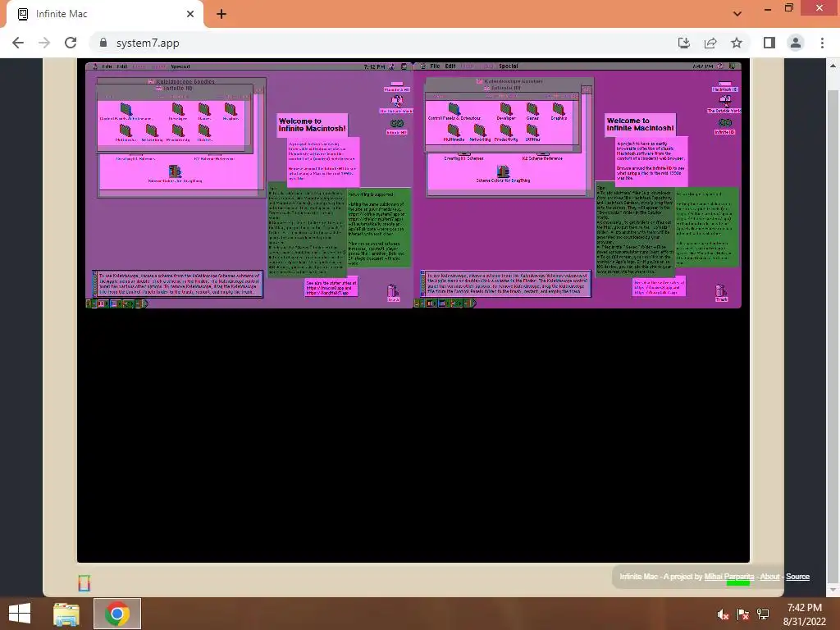Open Apple menu in left Mac screen
The height and width of the screenshot is (630, 840).
point(95,66)
